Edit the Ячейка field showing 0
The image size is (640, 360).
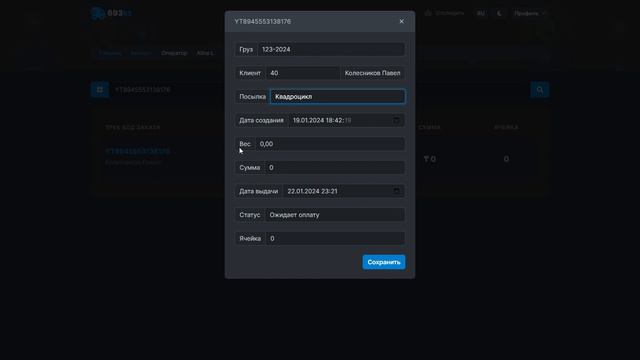(336, 239)
